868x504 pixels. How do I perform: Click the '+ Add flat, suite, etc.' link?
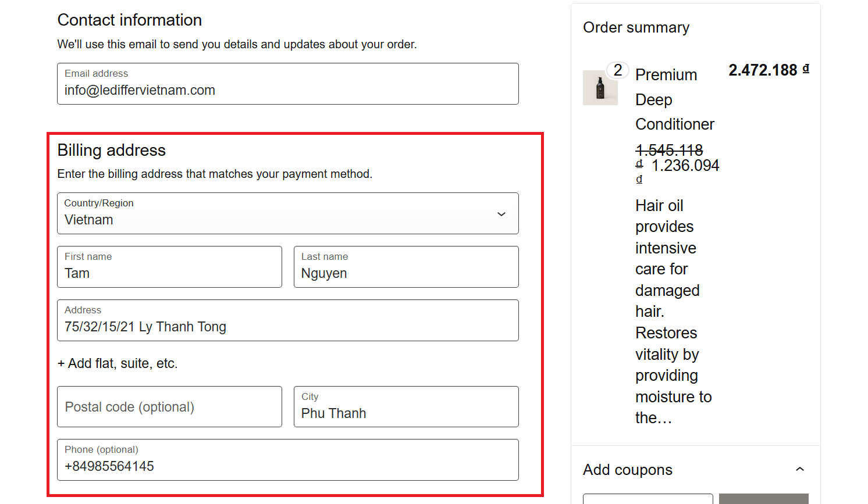point(118,363)
